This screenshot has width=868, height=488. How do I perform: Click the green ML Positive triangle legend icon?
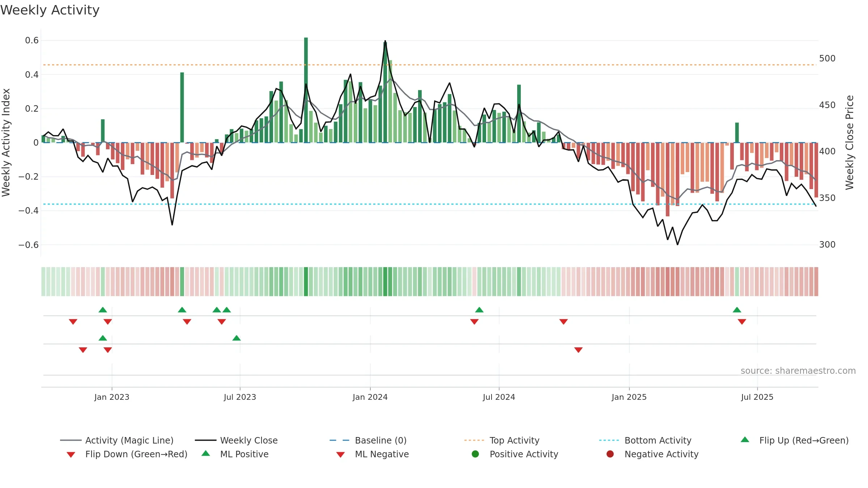click(206, 453)
